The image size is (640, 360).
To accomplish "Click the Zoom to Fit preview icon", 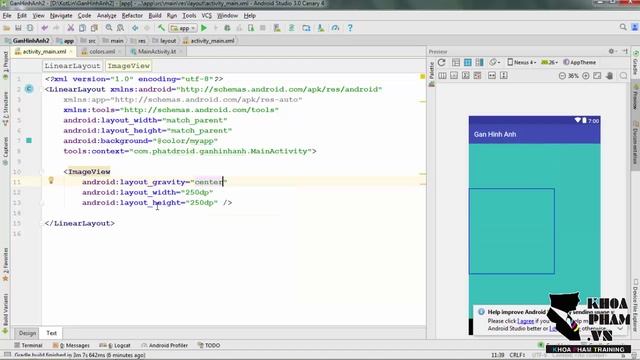I will click(597, 76).
